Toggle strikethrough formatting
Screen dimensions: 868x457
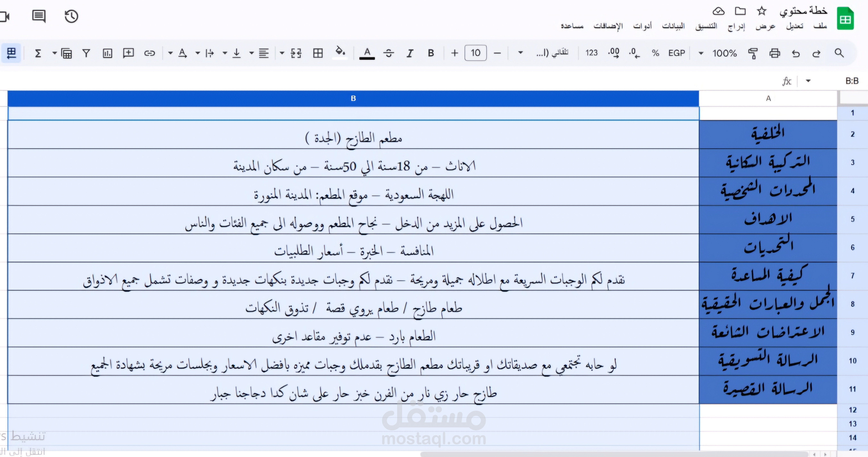[x=389, y=53]
